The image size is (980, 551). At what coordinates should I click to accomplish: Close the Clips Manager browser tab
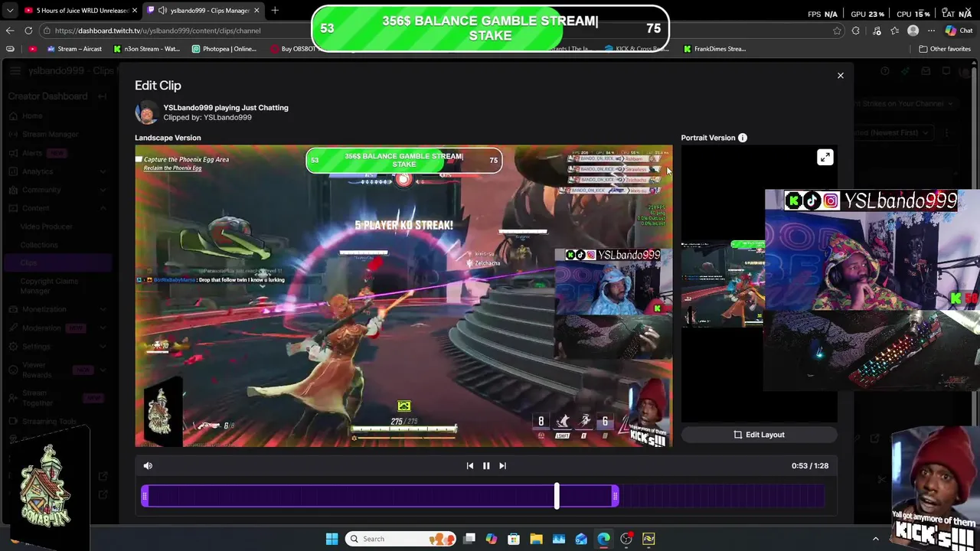click(256, 11)
